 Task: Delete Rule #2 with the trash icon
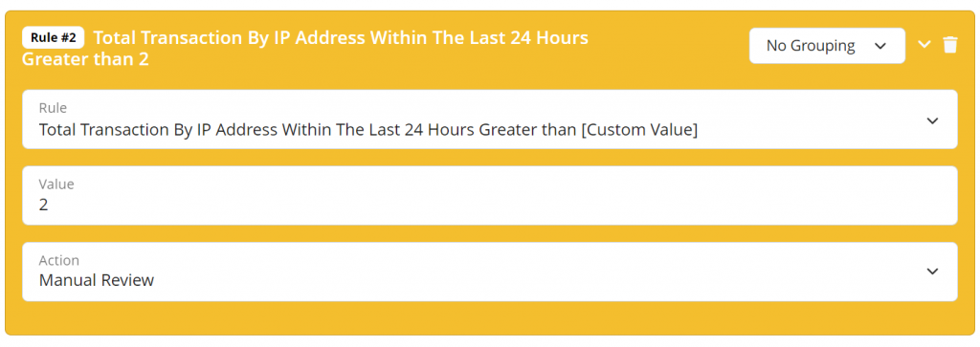click(x=950, y=45)
